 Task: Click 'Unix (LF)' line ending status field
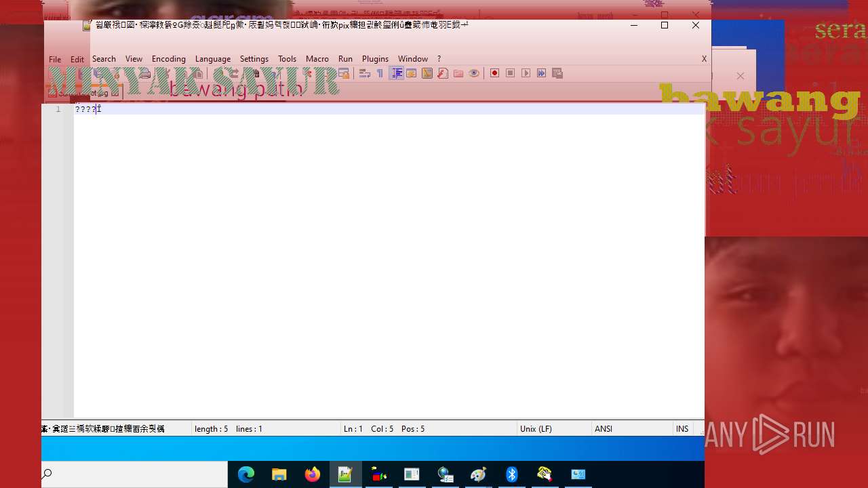point(536,429)
